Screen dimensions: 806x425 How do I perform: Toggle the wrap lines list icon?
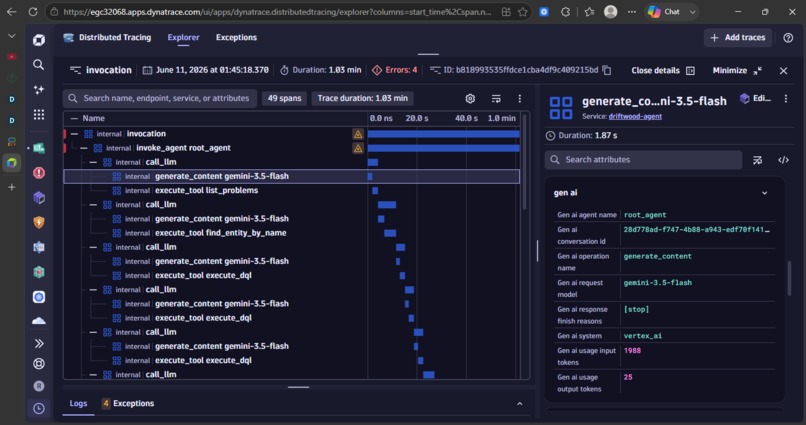click(x=496, y=98)
